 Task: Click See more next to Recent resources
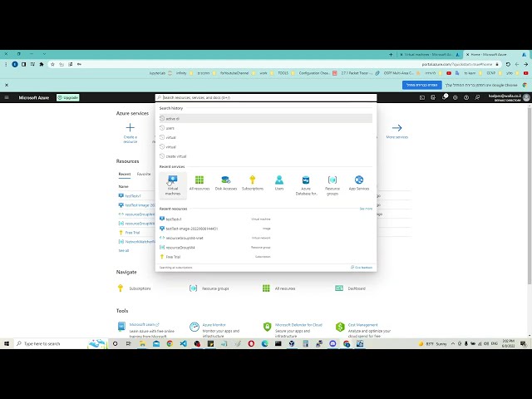click(366, 209)
